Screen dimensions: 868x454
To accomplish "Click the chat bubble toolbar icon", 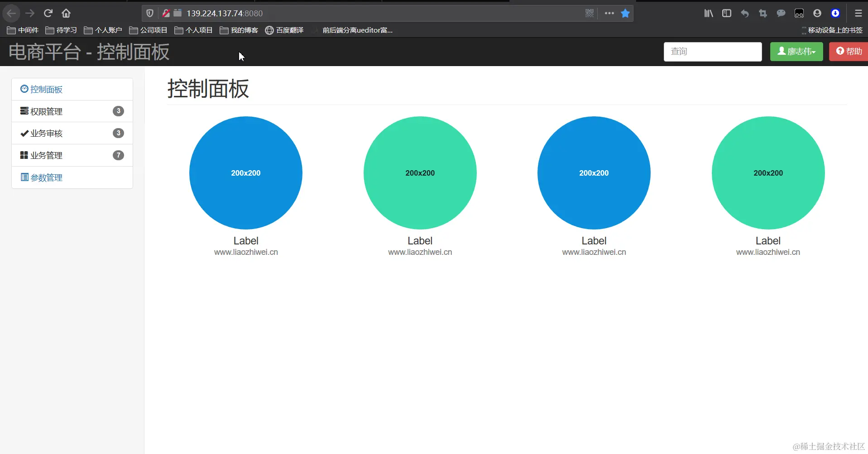I will click(x=781, y=14).
